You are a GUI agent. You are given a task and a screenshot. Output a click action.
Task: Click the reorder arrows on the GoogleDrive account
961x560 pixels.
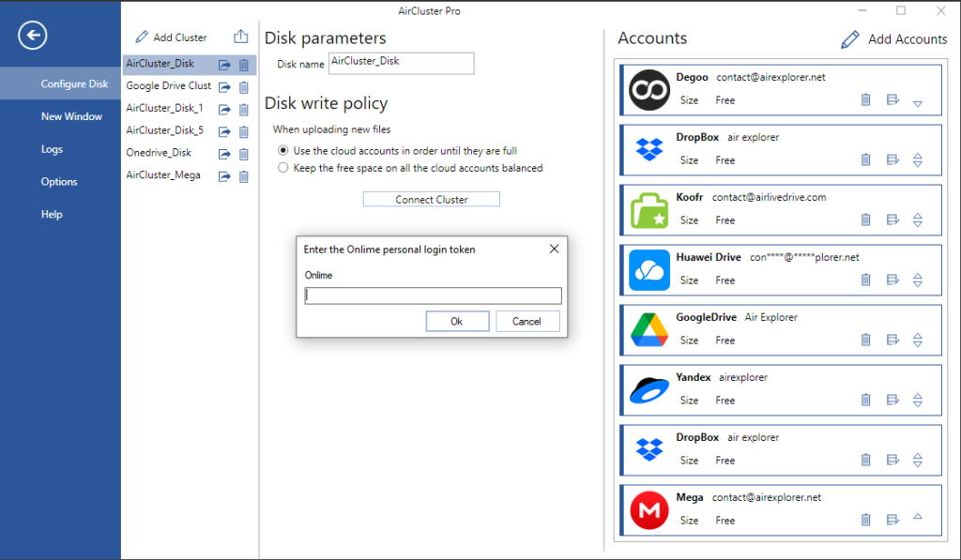click(918, 341)
